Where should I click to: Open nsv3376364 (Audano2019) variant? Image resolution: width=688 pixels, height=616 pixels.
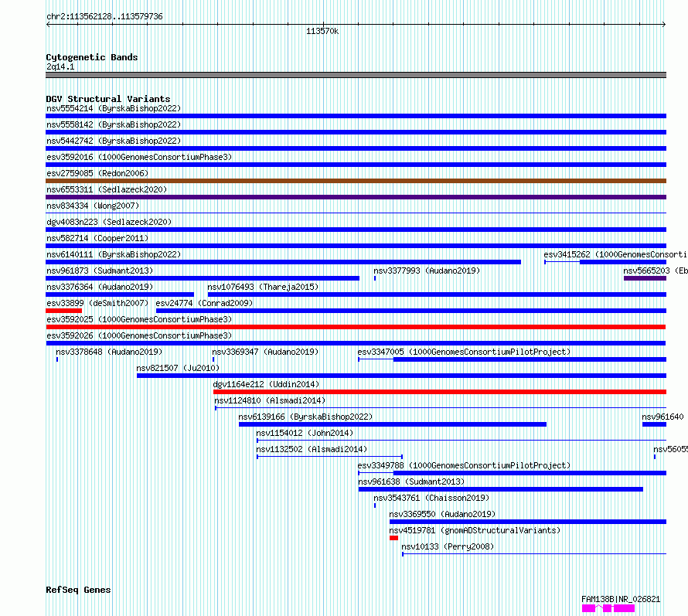(100, 287)
